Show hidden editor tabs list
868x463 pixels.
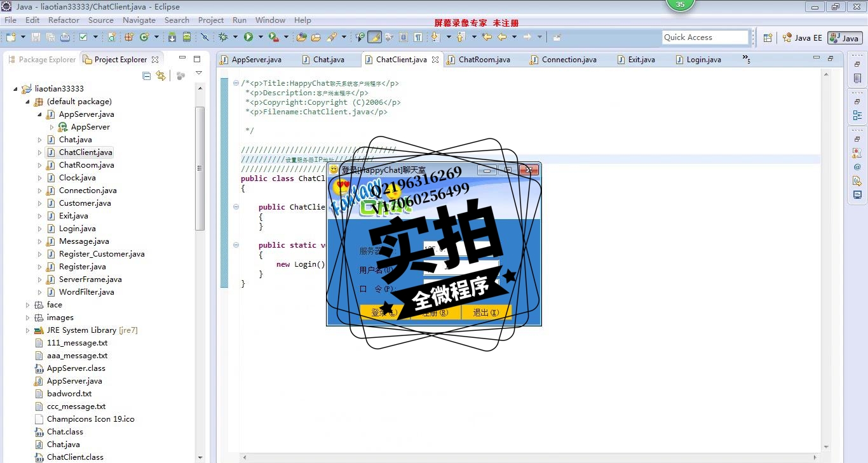(x=747, y=59)
